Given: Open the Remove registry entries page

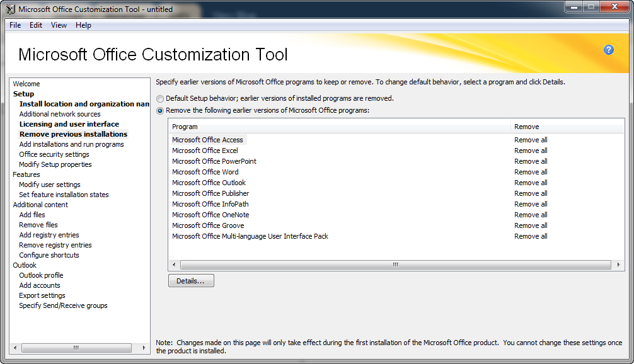Looking at the screenshot, I should [x=55, y=245].
